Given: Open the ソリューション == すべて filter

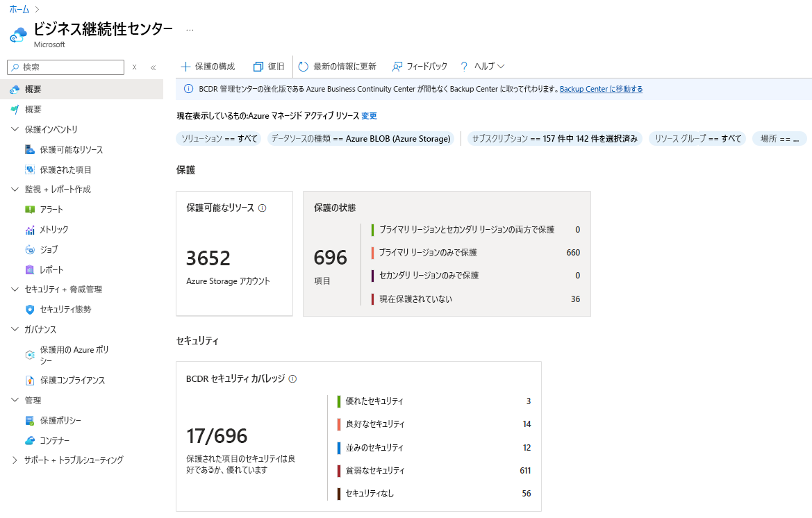Looking at the screenshot, I should [x=219, y=139].
